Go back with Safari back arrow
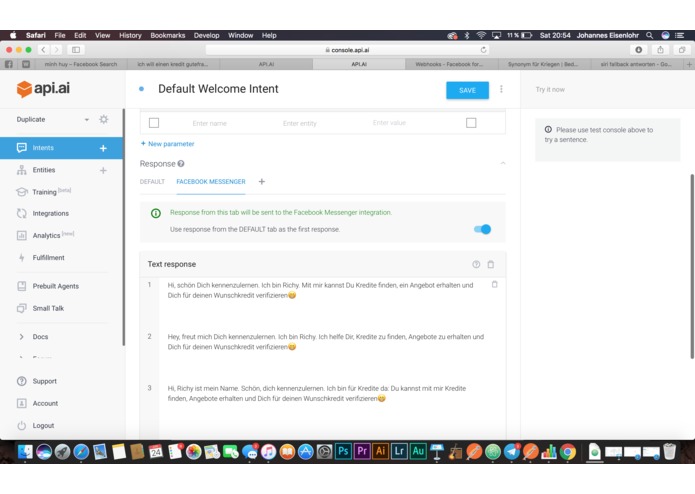695x494 pixels. tap(43, 50)
